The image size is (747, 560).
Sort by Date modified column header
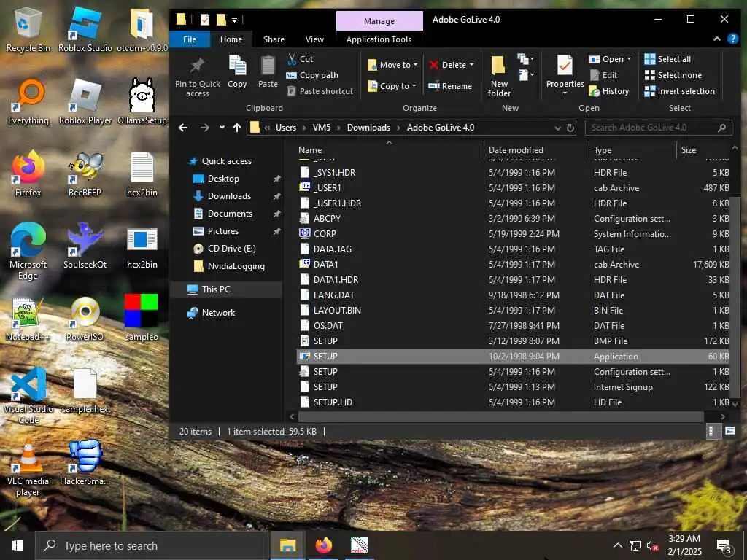516,150
